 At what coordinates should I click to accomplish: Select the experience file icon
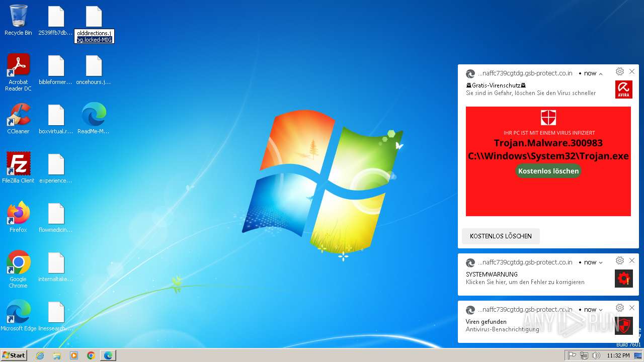click(56, 168)
